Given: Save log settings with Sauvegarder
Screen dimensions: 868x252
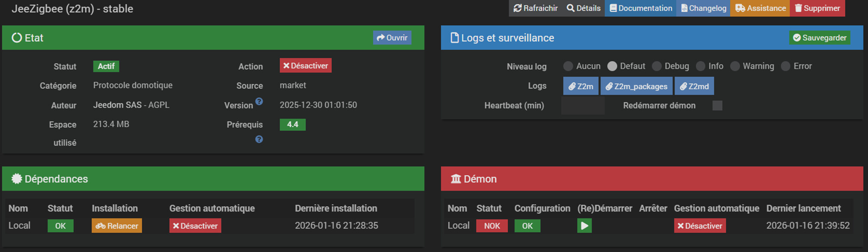Looking at the screenshot, I should click(x=819, y=38).
